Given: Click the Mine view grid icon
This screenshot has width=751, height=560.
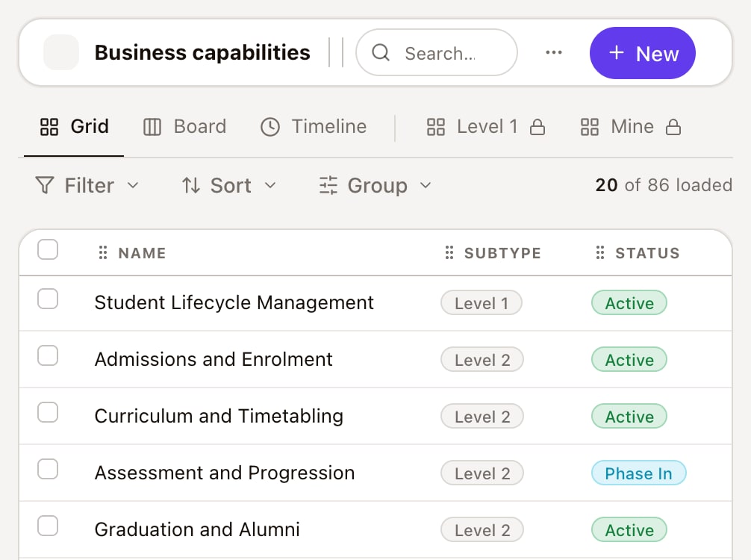Looking at the screenshot, I should click(590, 127).
